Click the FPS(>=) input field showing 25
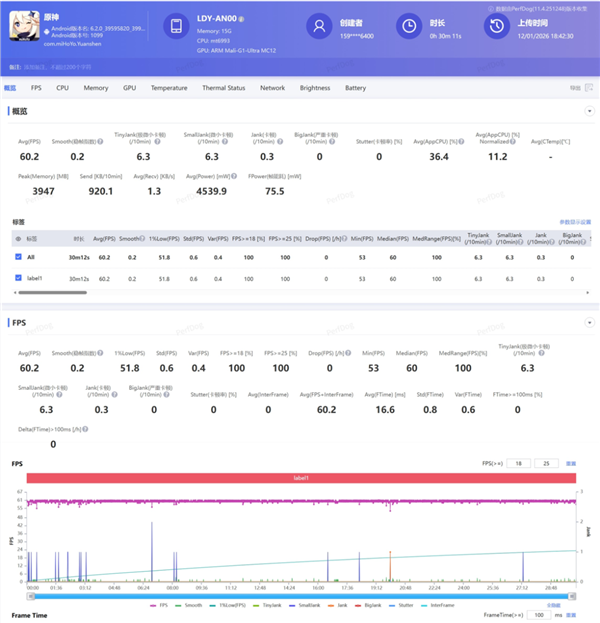Image resolution: width=600 pixels, height=623 pixels. [x=546, y=463]
